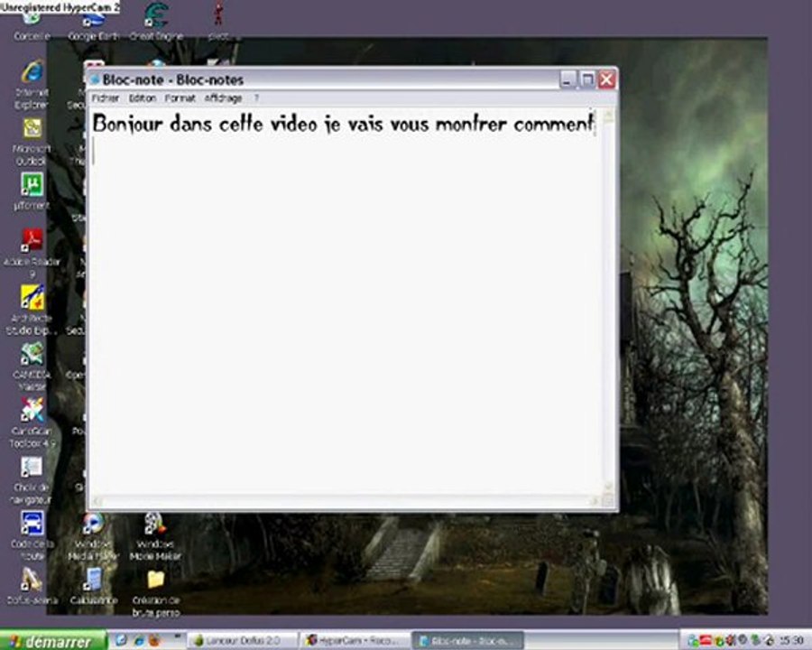The image size is (812, 650).
Task: Switch to Lanceur Dofus 2.0 taskbar button
Action: [x=242, y=641]
